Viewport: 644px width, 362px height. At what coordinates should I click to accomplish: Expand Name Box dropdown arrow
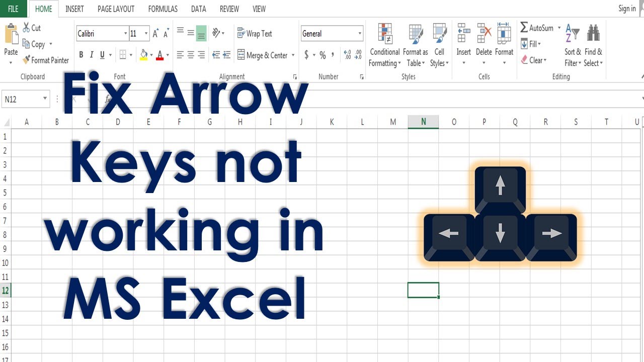[x=45, y=99]
